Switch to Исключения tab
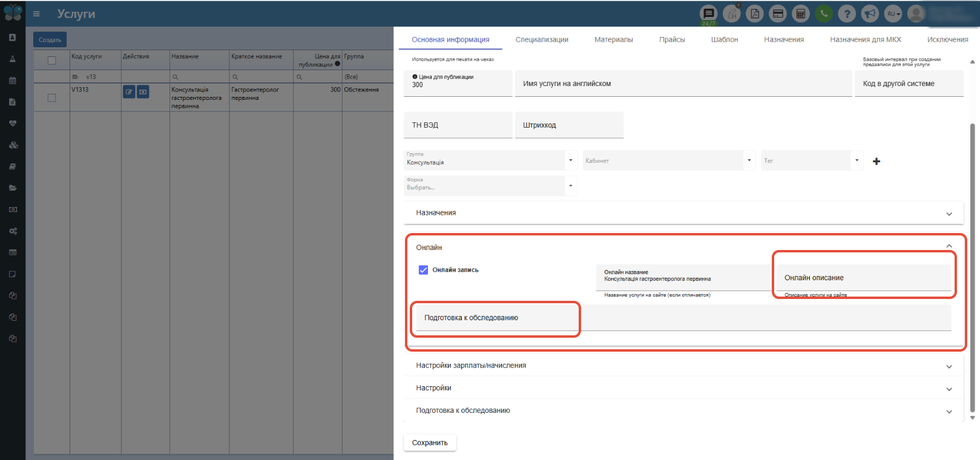 (x=947, y=39)
